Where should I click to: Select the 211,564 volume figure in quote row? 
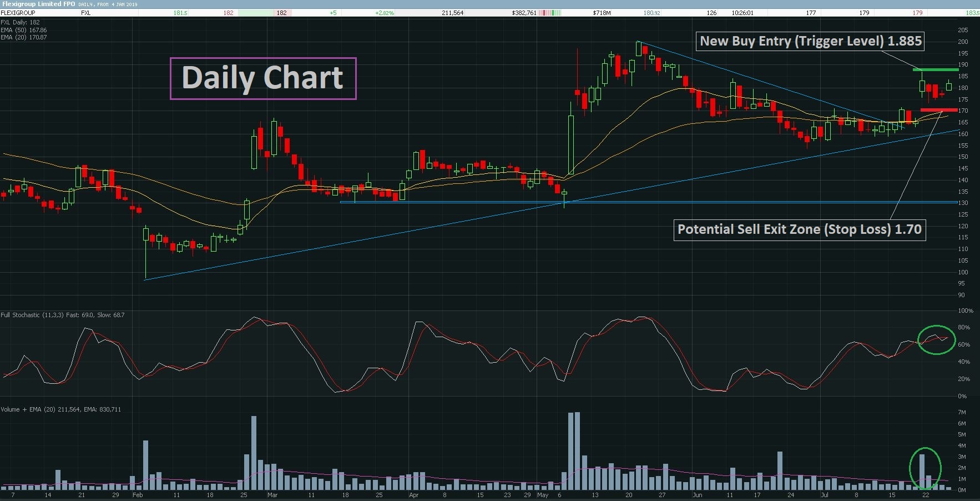tap(453, 13)
